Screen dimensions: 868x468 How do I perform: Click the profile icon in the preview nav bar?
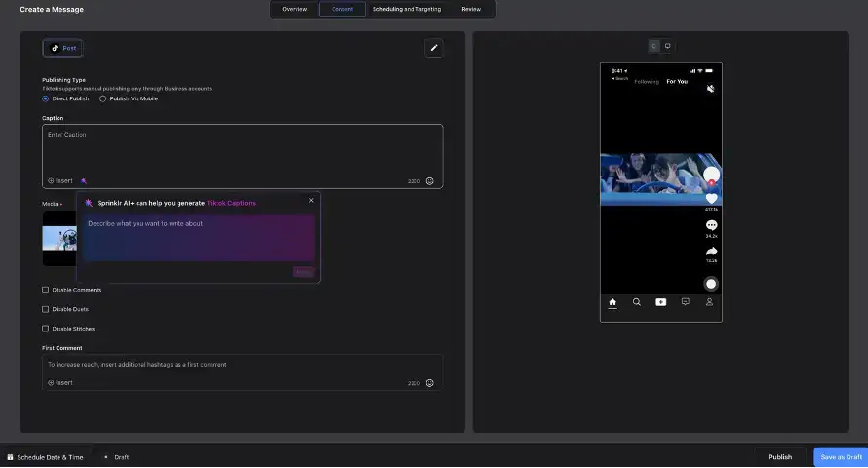pos(709,302)
